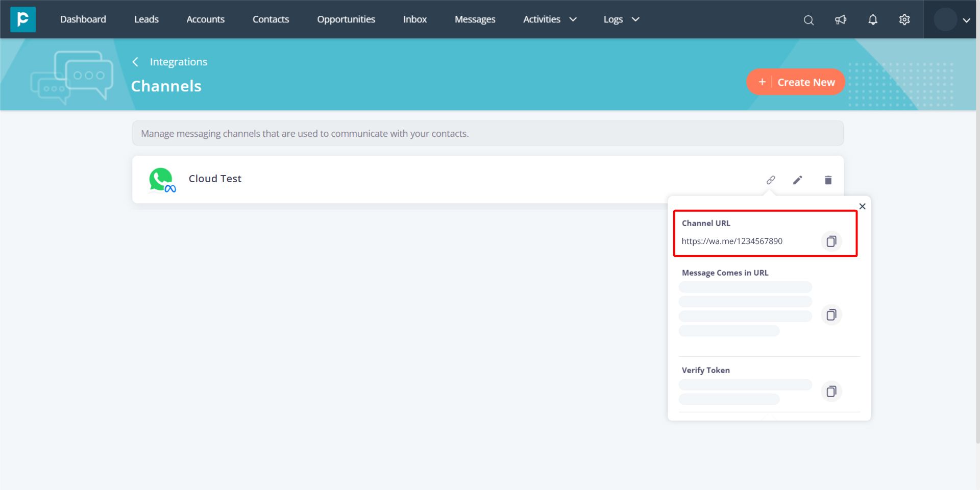The image size is (980, 490).
Task: Open the notifications bell
Action: 873,20
